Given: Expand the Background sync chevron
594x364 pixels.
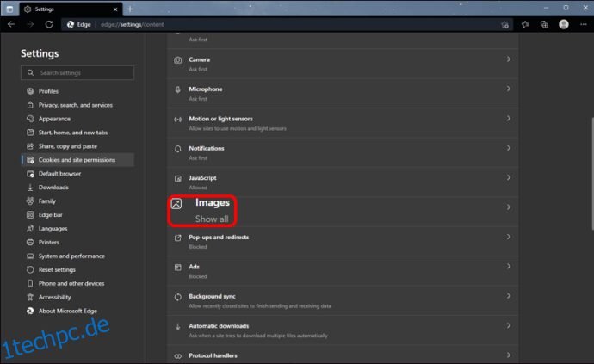Looking at the screenshot, I should click(509, 296).
